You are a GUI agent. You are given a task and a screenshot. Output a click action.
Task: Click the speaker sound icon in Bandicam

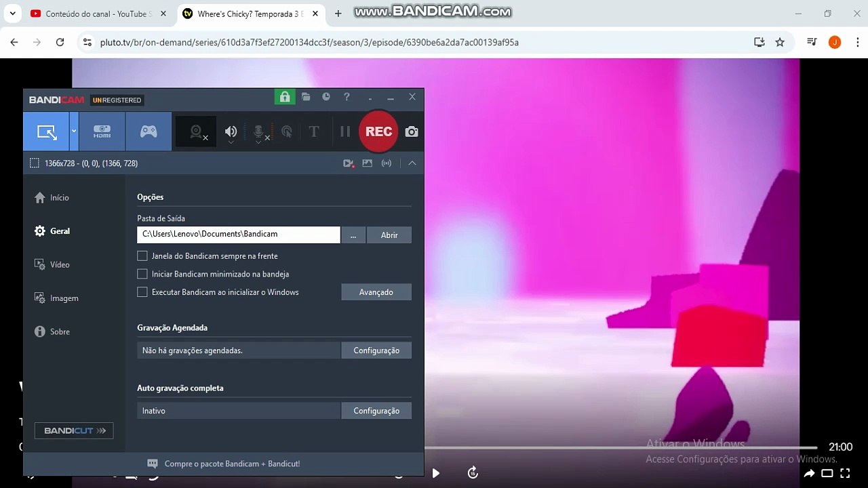[231, 131]
